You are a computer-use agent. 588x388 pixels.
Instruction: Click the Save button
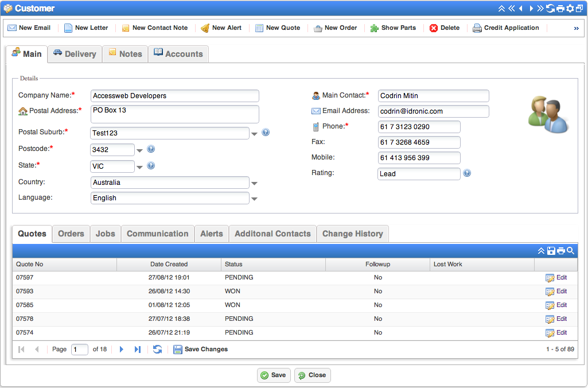[x=273, y=375]
